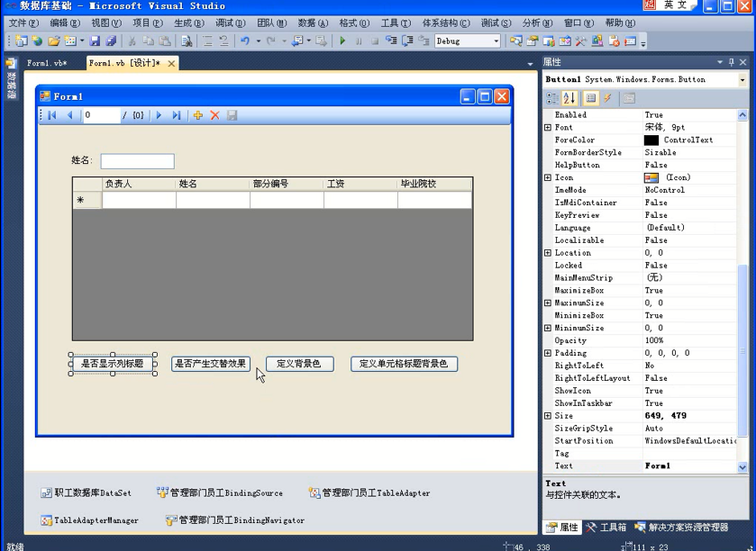
Task: Close the Form1.vb design tab
Action: tap(171, 63)
